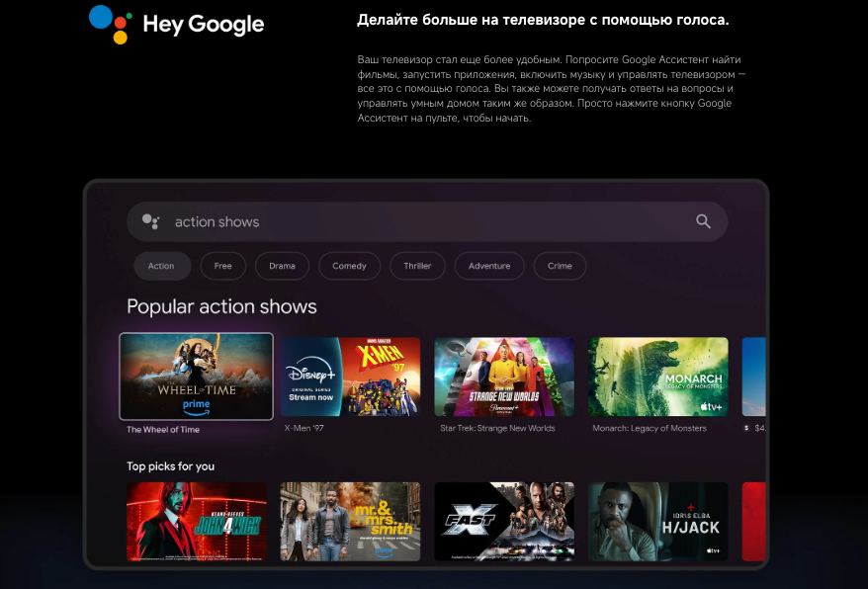The image size is (868, 589).
Task: Open Mr. & Mrs. Smith poster
Action: (x=350, y=522)
